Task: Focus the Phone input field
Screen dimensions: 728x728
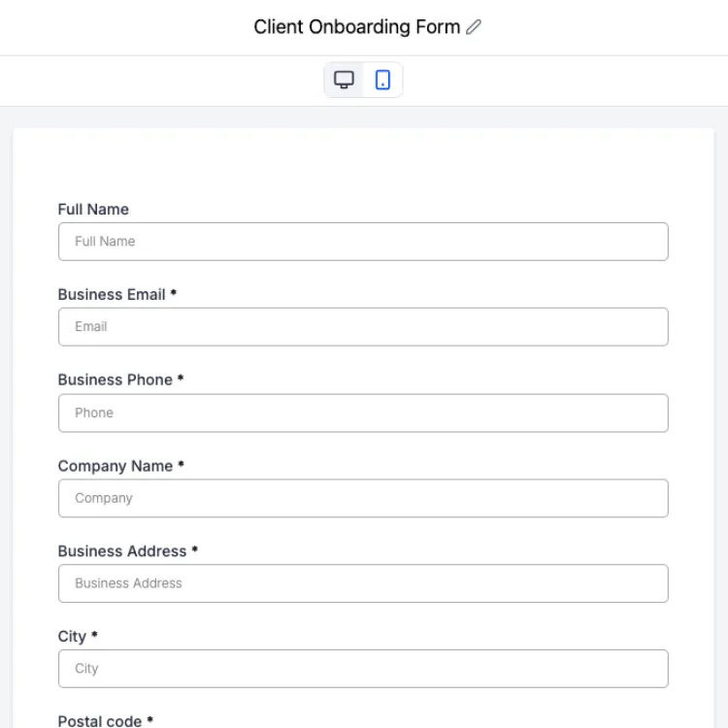Action: coord(363,413)
